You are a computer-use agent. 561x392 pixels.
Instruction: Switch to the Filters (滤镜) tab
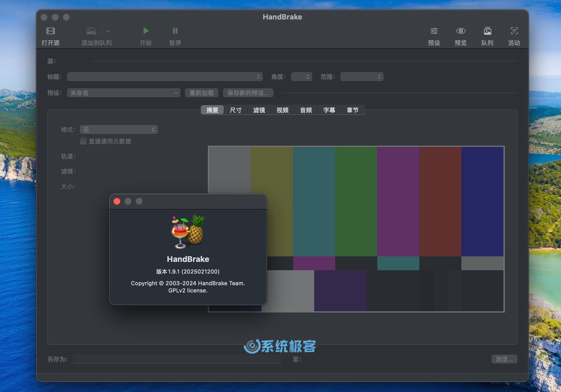(x=259, y=110)
